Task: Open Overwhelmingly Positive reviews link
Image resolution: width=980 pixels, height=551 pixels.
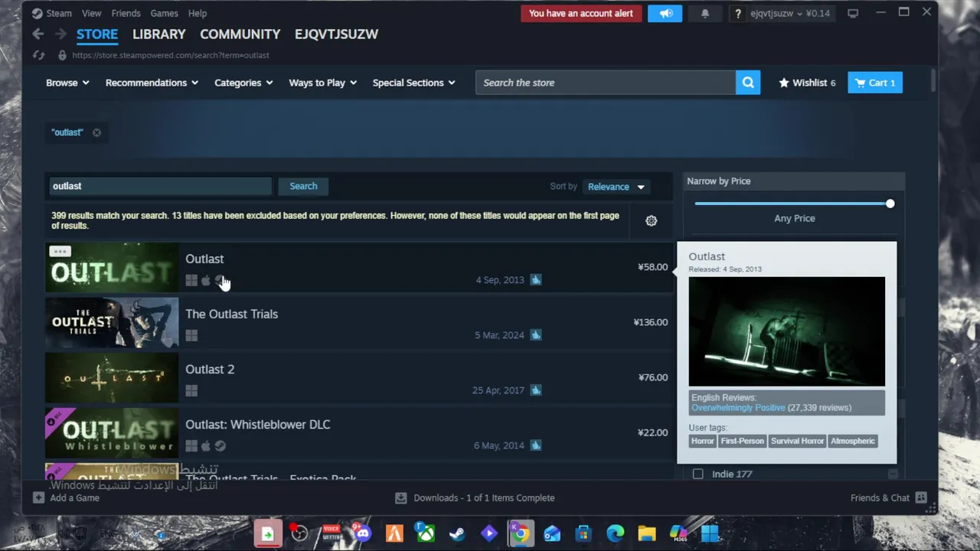Action: pos(738,408)
